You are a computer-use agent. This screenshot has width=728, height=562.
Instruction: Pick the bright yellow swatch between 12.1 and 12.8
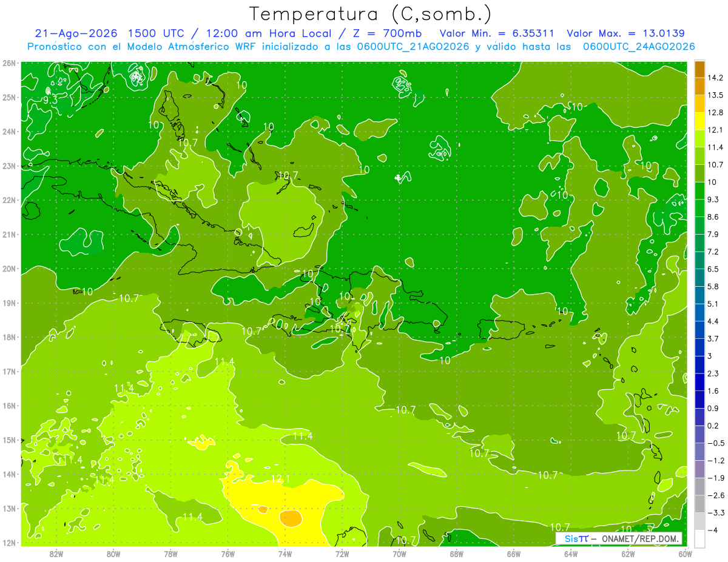click(x=699, y=121)
